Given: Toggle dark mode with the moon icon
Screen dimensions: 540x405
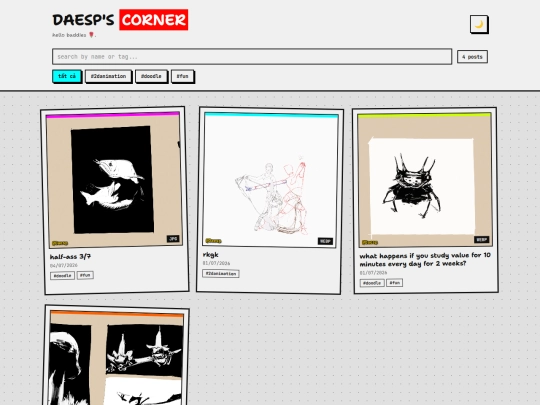Looking at the screenshot, I should (479, 24).
